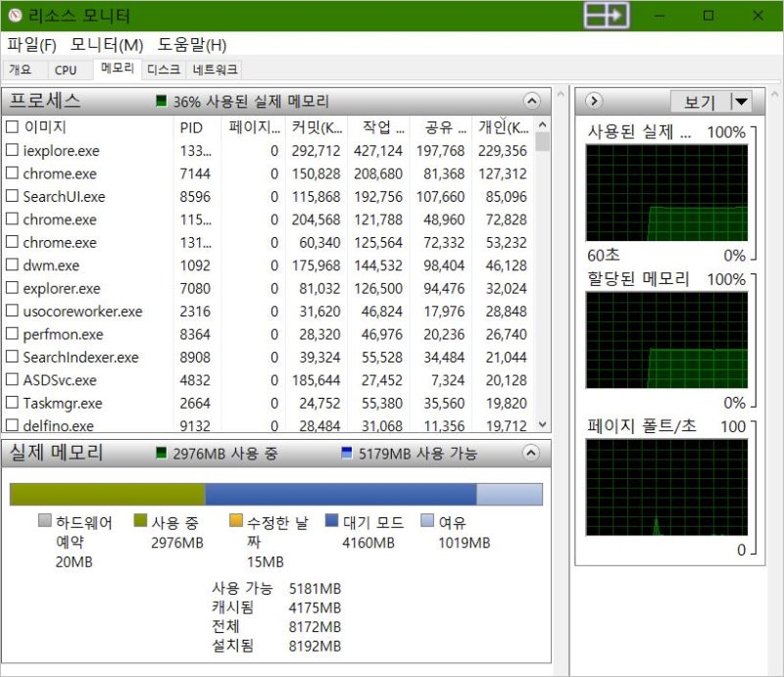The image size is (784, 677).
Task: Open the 보기 dropdown arrow
Action: [x=742, y=102]
